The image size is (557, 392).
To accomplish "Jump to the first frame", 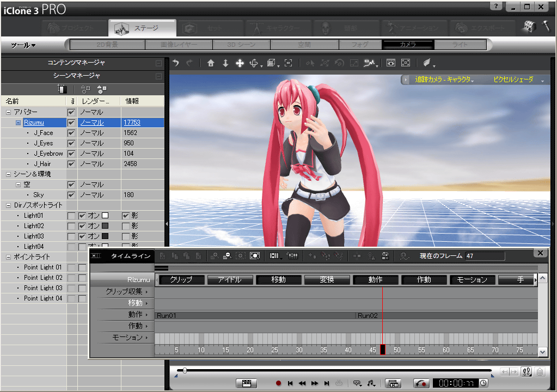I will coord(290,383).
